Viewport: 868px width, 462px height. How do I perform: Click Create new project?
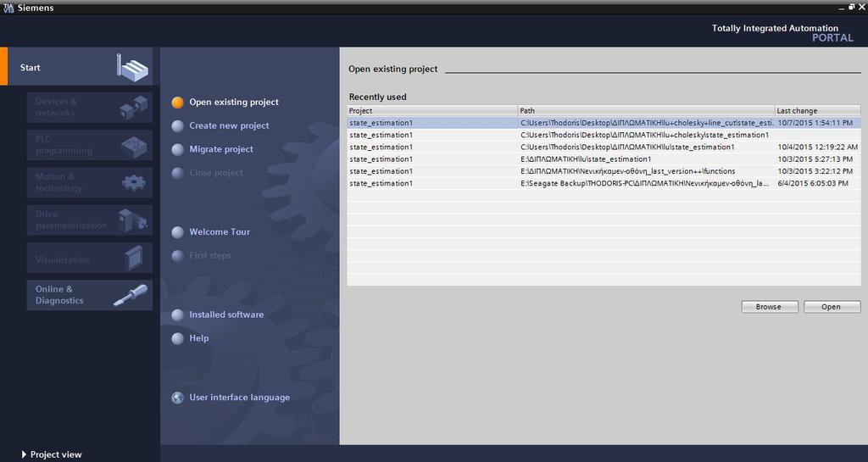click(229, 125)
